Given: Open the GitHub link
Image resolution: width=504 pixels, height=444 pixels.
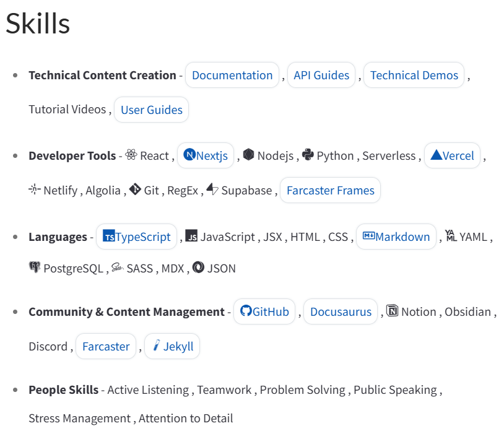Looking at the screenshot, I should [x=264, y=311].
